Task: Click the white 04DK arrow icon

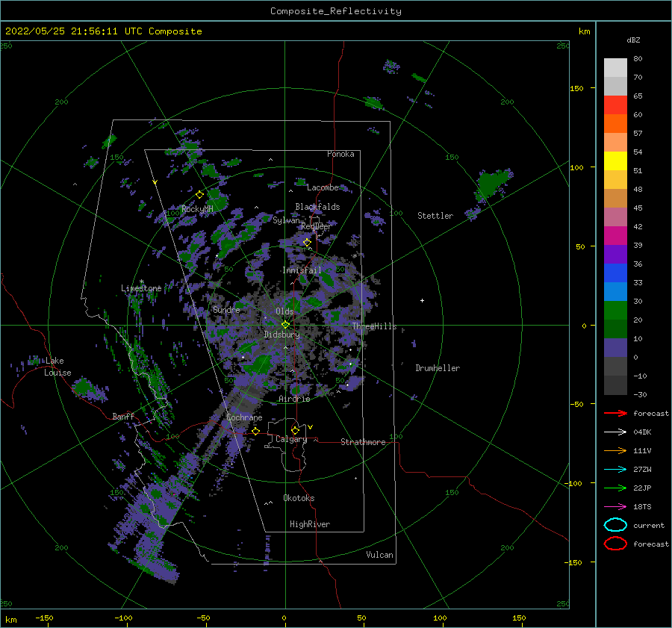Action: pos(615,432)
